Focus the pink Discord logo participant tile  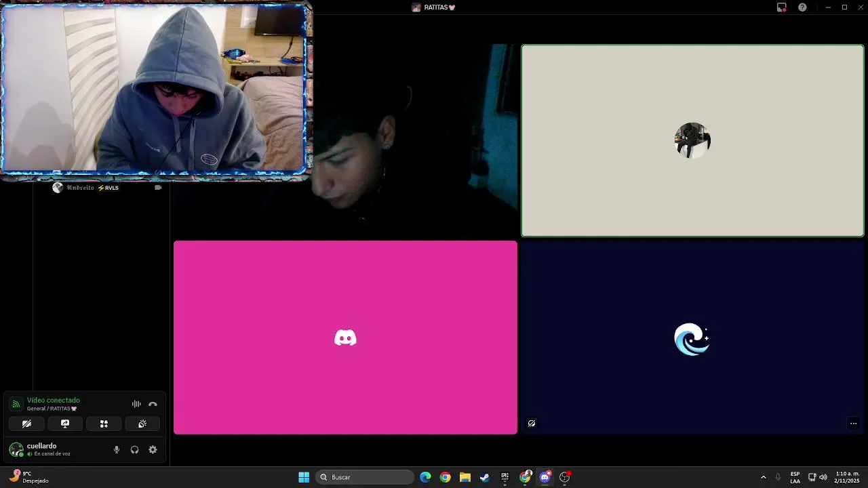(345, 338)
